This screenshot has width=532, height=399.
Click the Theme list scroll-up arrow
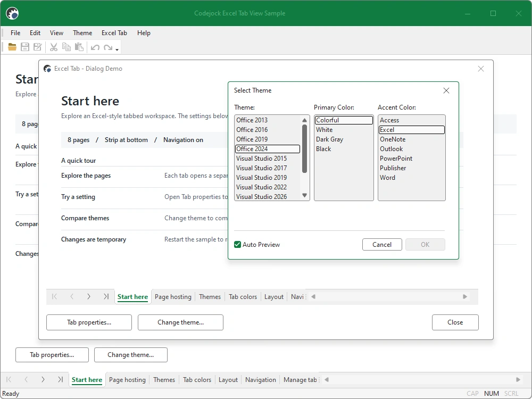304,120
